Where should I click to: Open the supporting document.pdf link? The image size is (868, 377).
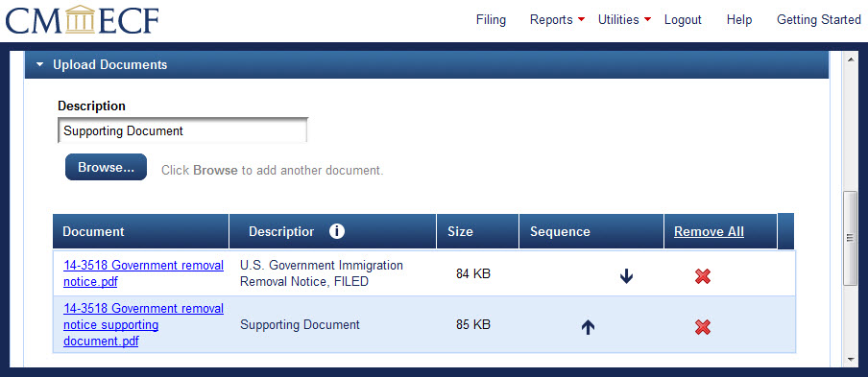[x=143, y=324]
